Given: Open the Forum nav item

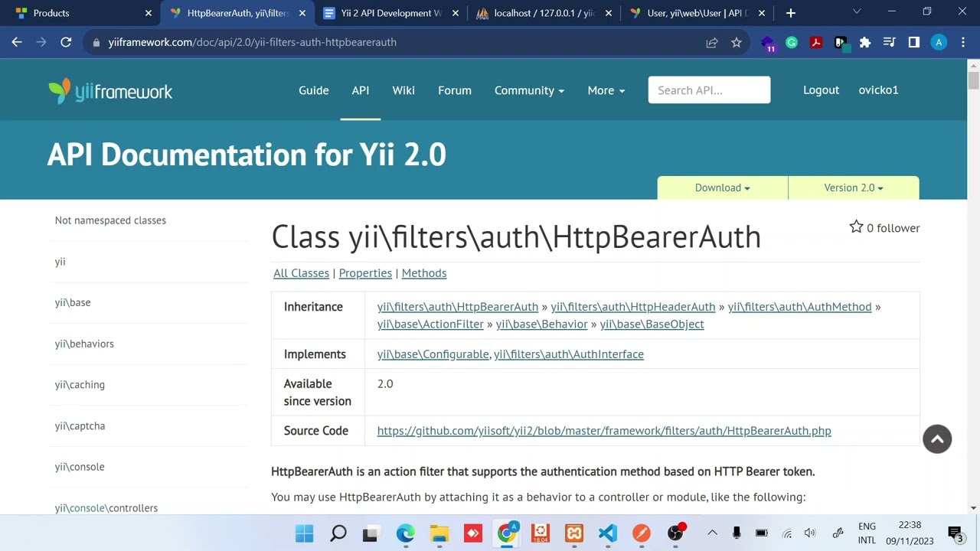Looking at the screenshot, I should (x=455, y=90).
